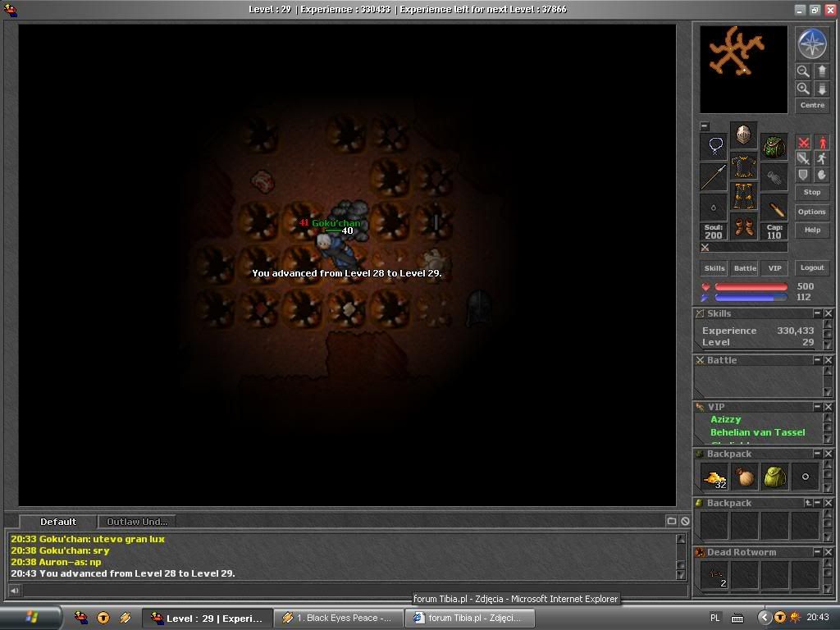
Task: Click the Centre minimap button
Action: pos(812,106)
